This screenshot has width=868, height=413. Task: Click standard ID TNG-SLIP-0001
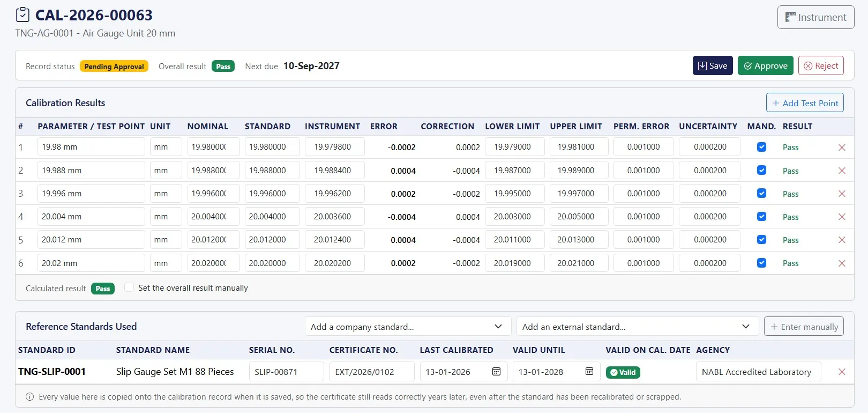pos(52,372)
